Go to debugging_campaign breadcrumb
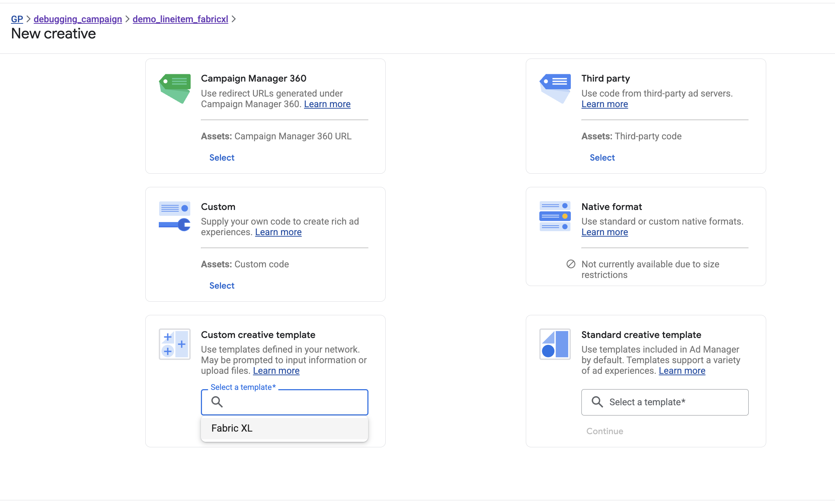This screenshot has height=504, width=835. 78,19
